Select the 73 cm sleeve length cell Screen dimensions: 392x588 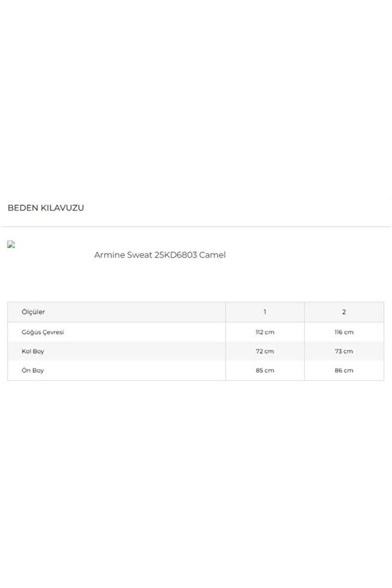344,351
